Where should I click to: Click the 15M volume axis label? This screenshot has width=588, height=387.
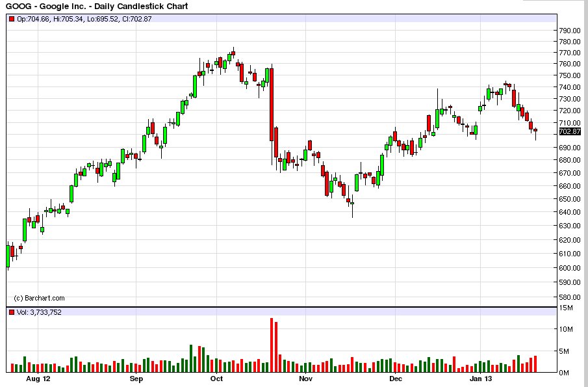point(566,308)
